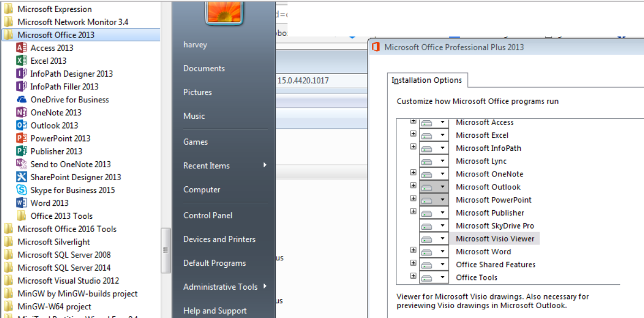Select the Microsoft Visio Viewer entry
Screen dimensions: 644x318
pos(495,238)
